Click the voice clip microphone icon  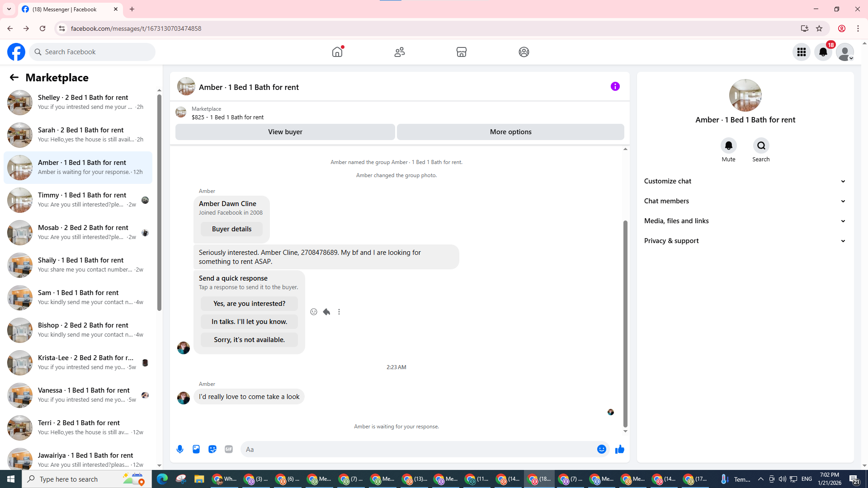180,449
